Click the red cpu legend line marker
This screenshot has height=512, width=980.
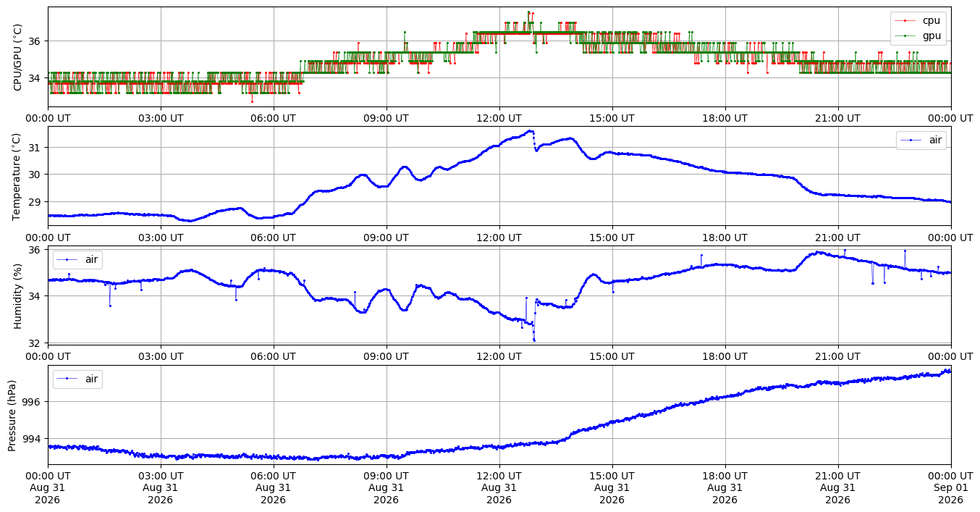pos(905,21)
